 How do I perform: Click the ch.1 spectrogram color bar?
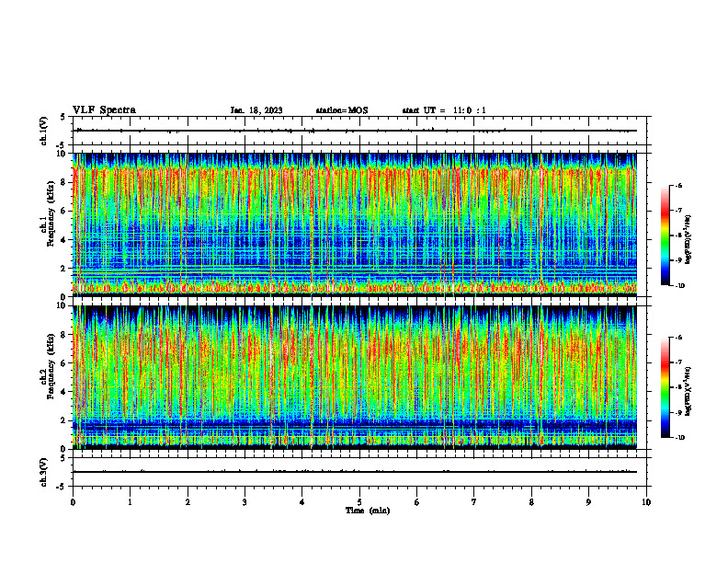click(665, 236)
